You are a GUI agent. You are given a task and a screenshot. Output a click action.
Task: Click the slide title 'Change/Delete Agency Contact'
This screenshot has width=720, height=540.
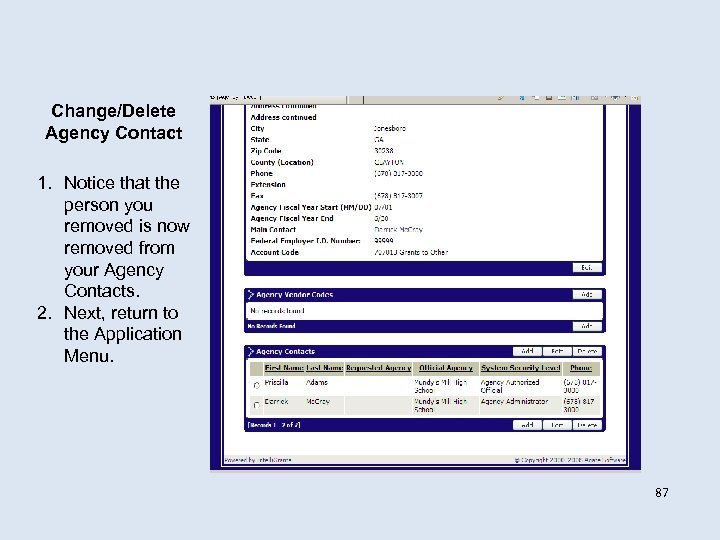coord(113,122)
